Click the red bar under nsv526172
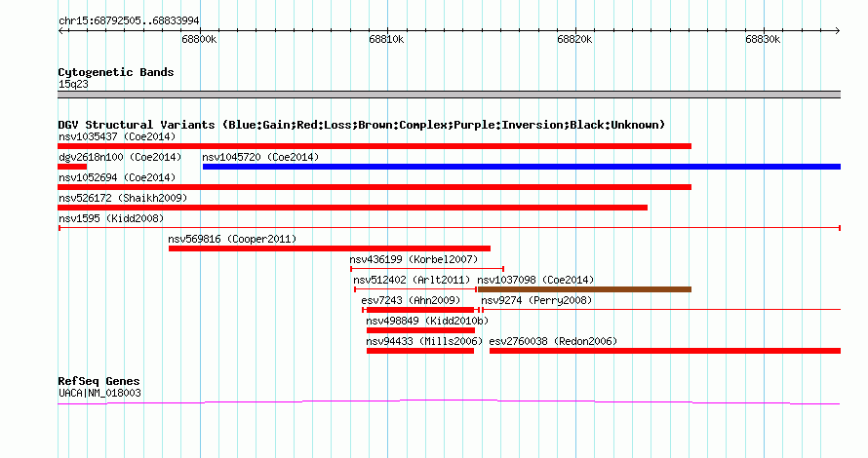The width and height of the screenshot is (868, 458). [353, 208]
